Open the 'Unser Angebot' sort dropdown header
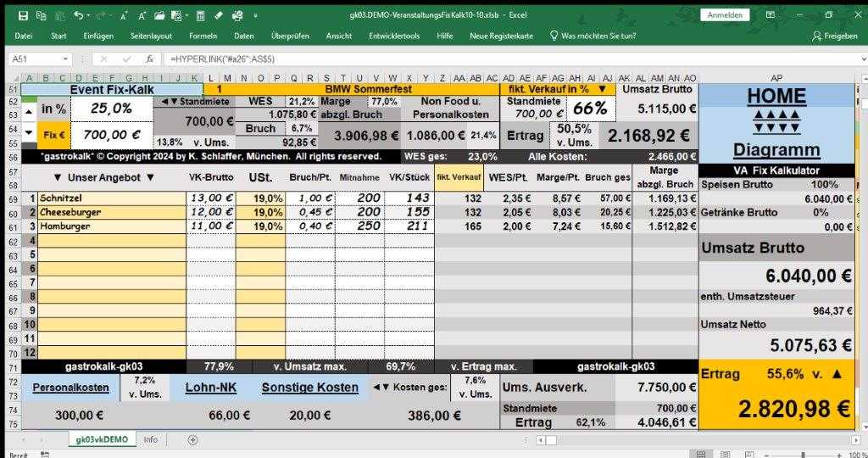 tap(103, 177)
